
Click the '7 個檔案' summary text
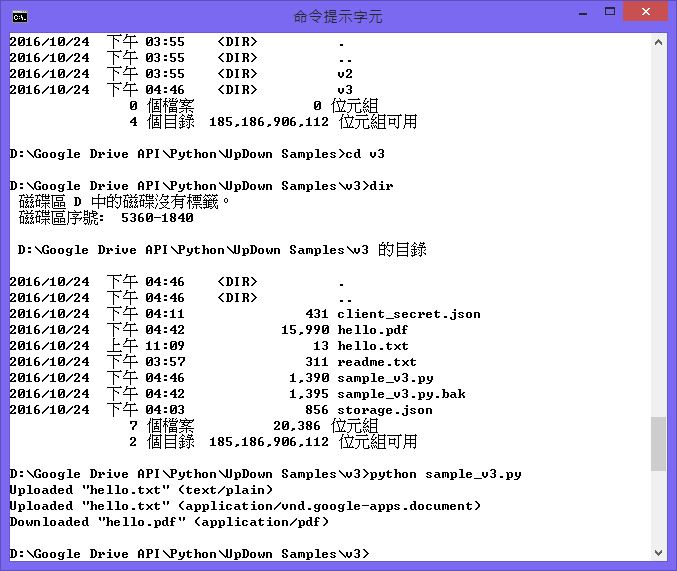tap(161, 426)
